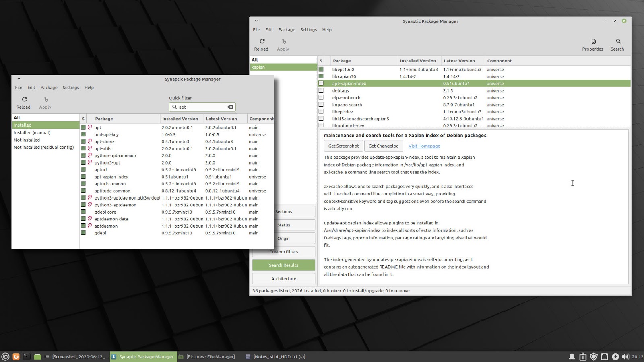This screenshot has width=644, height=362.
Task: Click inside the Quick filter text field
Action: pyautogui.click(x=201, y=107)
